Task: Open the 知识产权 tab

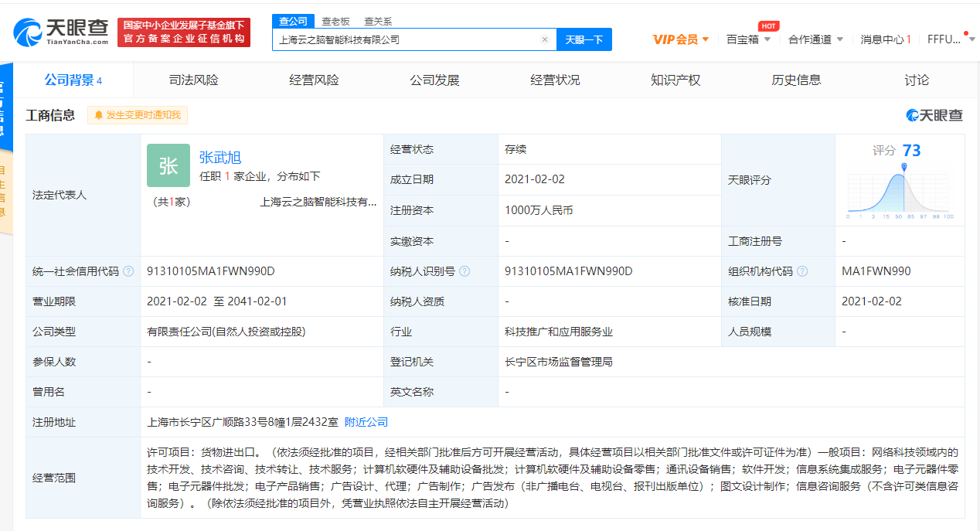Action: coord(676,79)
